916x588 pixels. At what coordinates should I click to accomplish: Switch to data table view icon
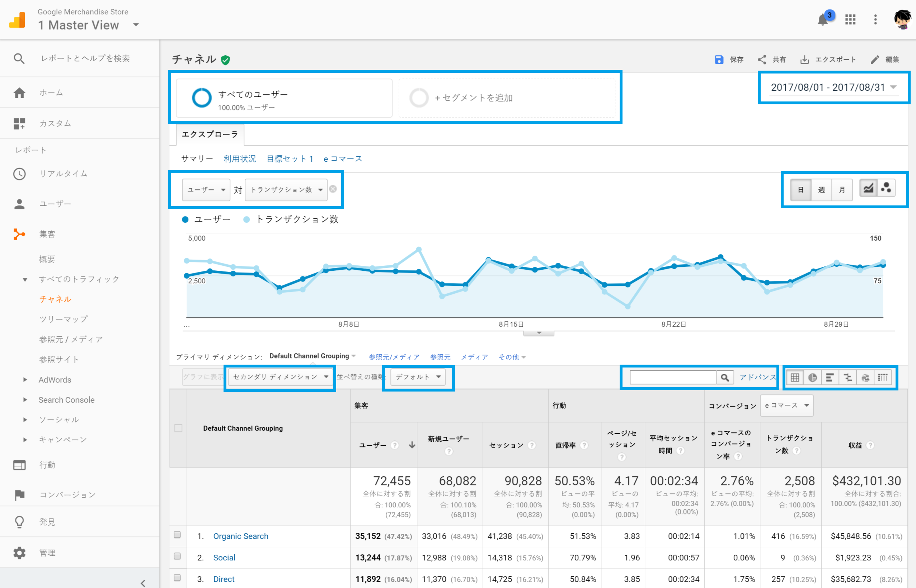click(795, 378)
